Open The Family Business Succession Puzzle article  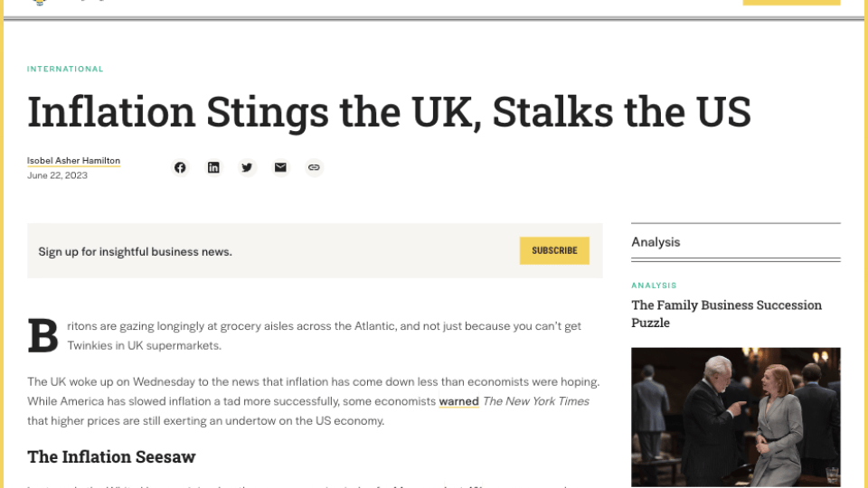pos(726,314)
